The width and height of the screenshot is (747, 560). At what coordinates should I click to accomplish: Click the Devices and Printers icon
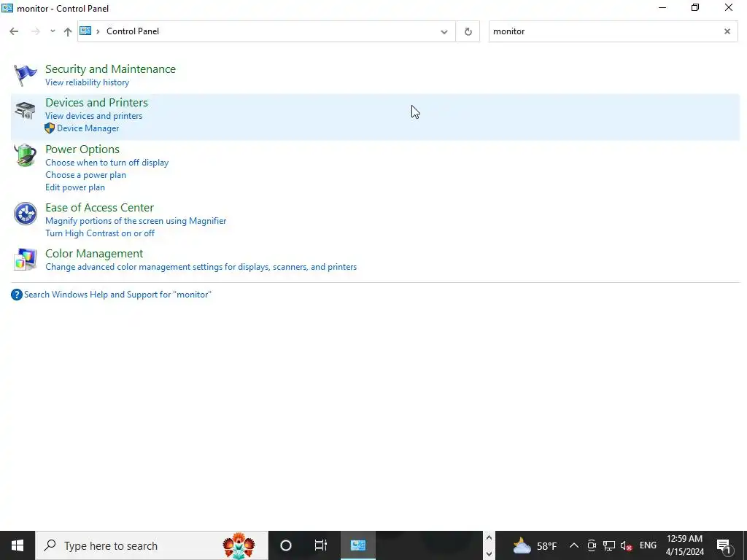point(26,111)
